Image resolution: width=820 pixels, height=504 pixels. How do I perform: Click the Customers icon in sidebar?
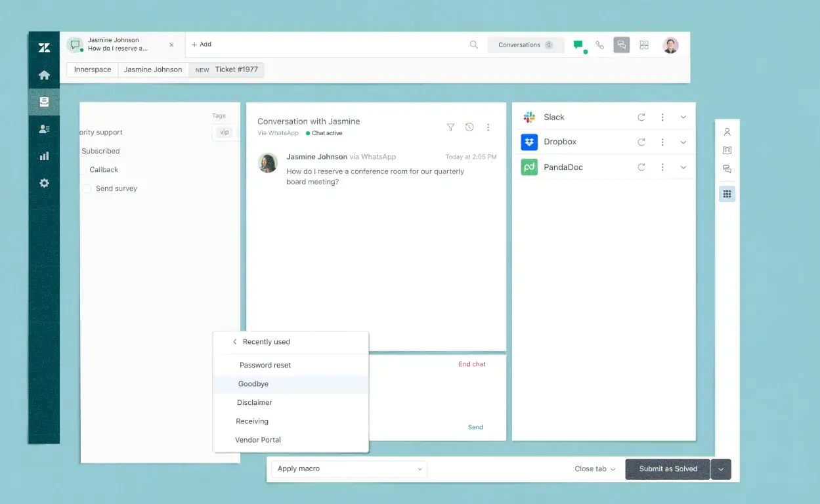(x=44, y=129)
